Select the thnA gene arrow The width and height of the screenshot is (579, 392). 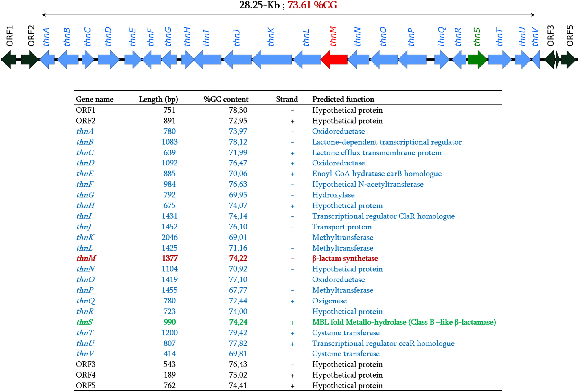click(47, 60)
